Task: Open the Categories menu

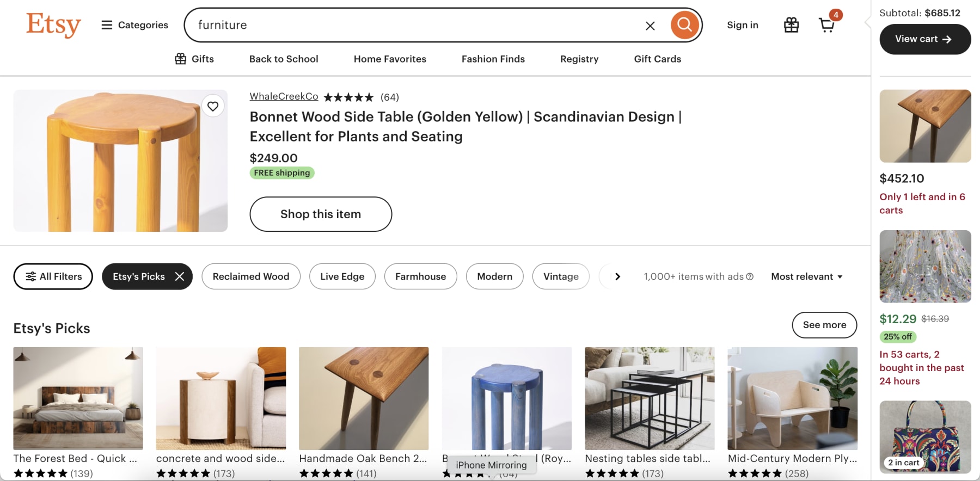Action: pos(134,25)
